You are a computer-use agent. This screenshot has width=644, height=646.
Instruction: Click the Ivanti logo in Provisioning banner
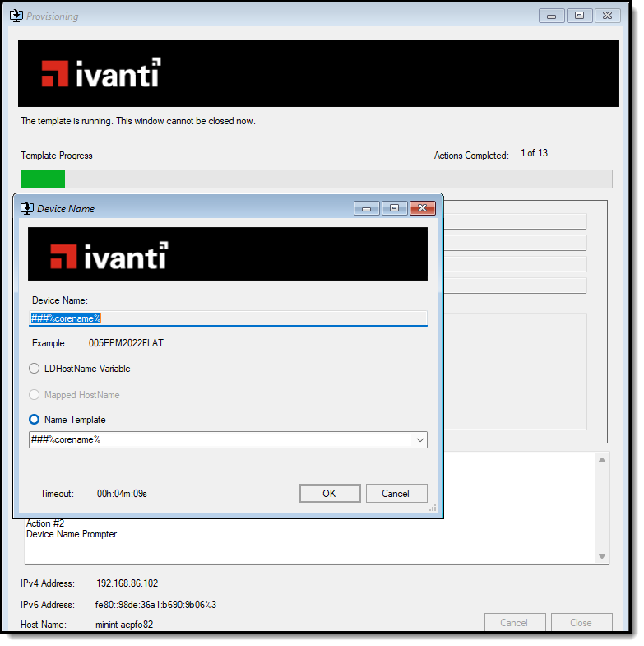(101, 73)
